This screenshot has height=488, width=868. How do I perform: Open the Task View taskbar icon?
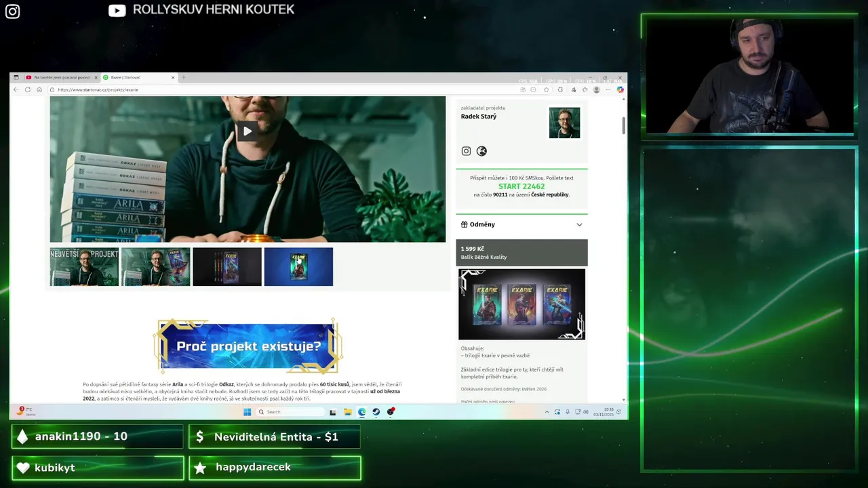pyautogui.click(x=333, y=411)
